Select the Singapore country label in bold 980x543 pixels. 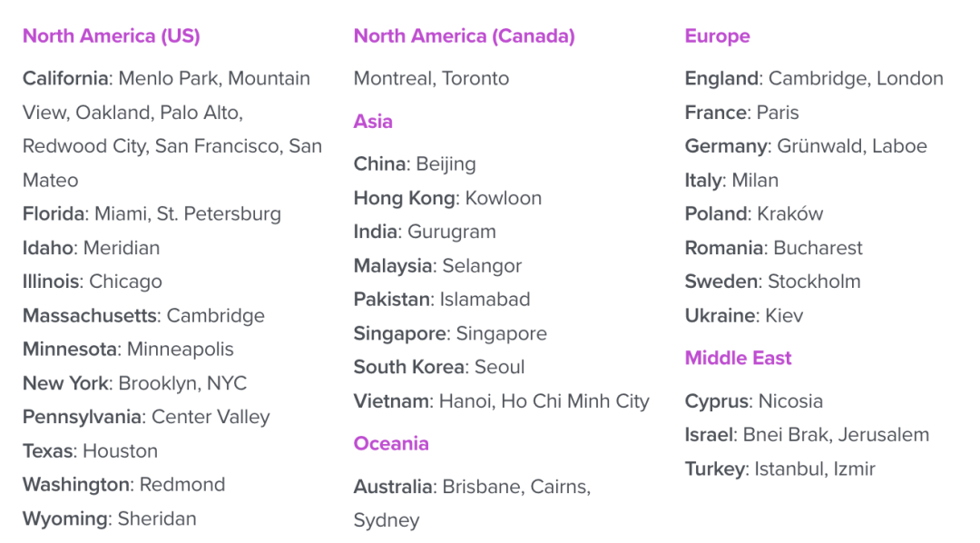(x=400, y=333)
